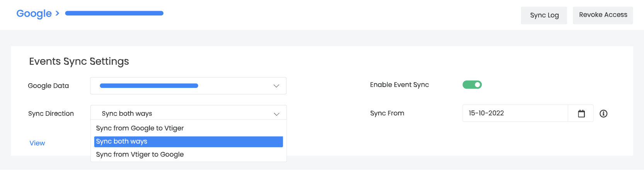Open the calendar date picker icon
Image resolution: width=644 pixels, height=170 pixels.
point(581,113)
